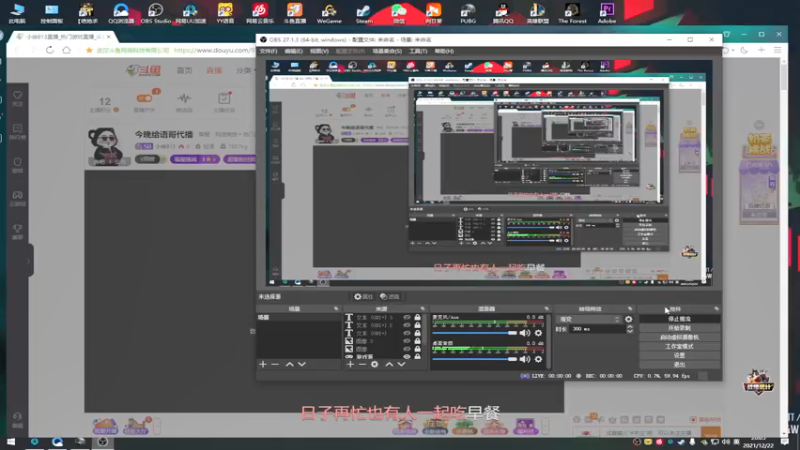The image size is (800, 450).
Task: Toggle visibility of the 文本 (GDI+) 2 source
Action: point(407,325)
